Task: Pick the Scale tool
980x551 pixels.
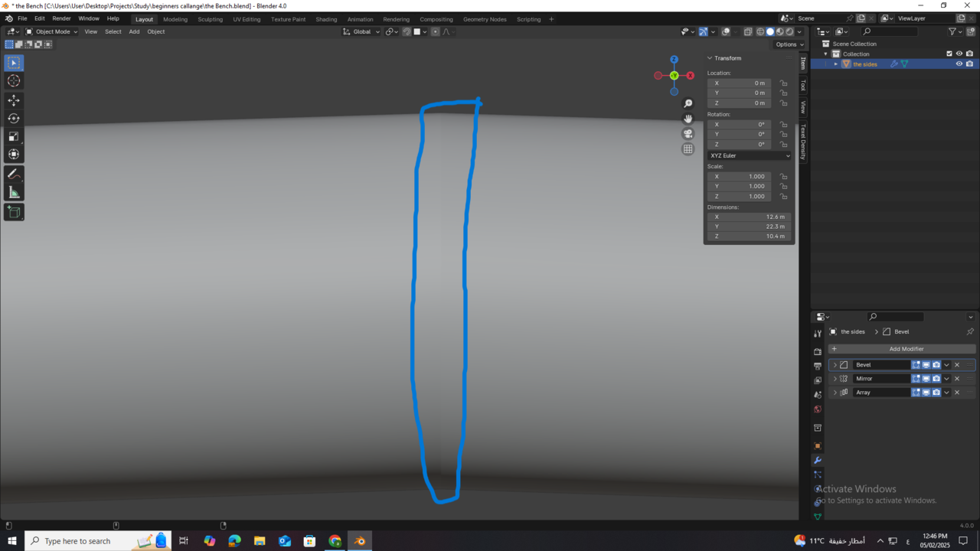Action: pyautogui.click(x=14, y=135)
